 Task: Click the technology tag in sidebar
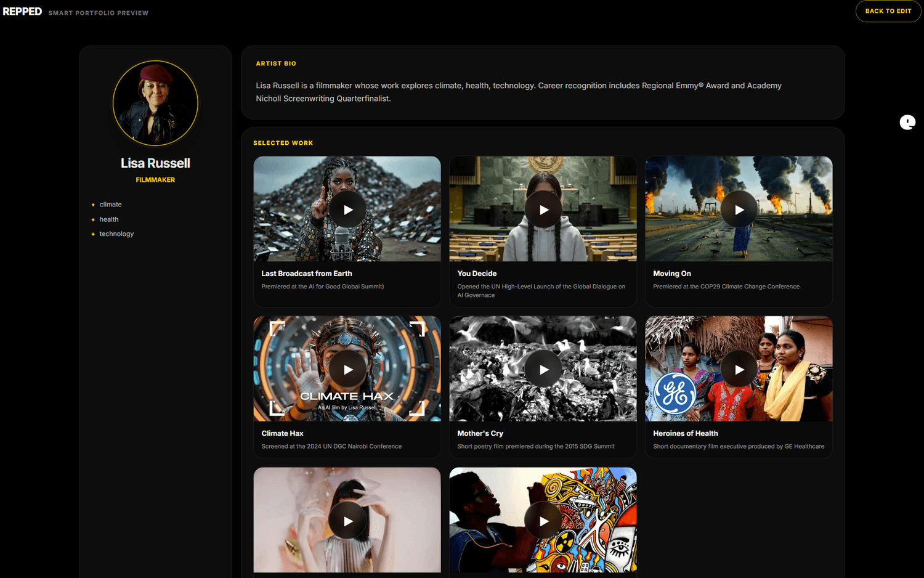pos(116,234)
